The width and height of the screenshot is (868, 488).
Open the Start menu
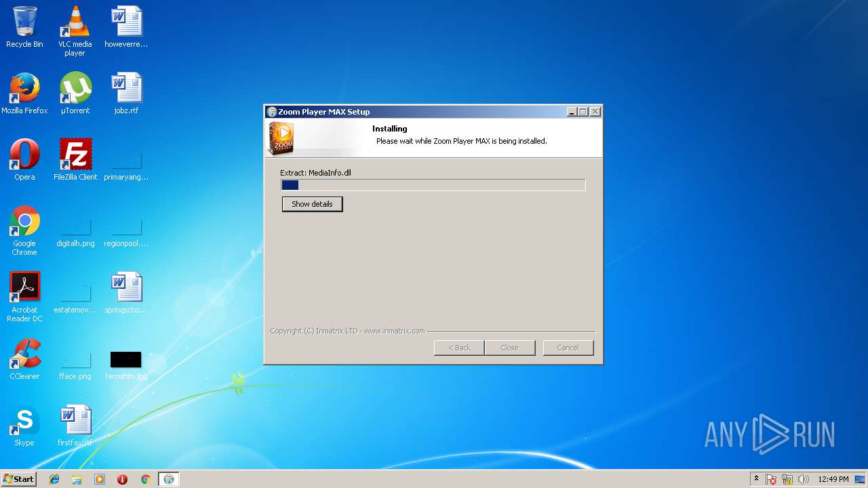click(18, 479)
